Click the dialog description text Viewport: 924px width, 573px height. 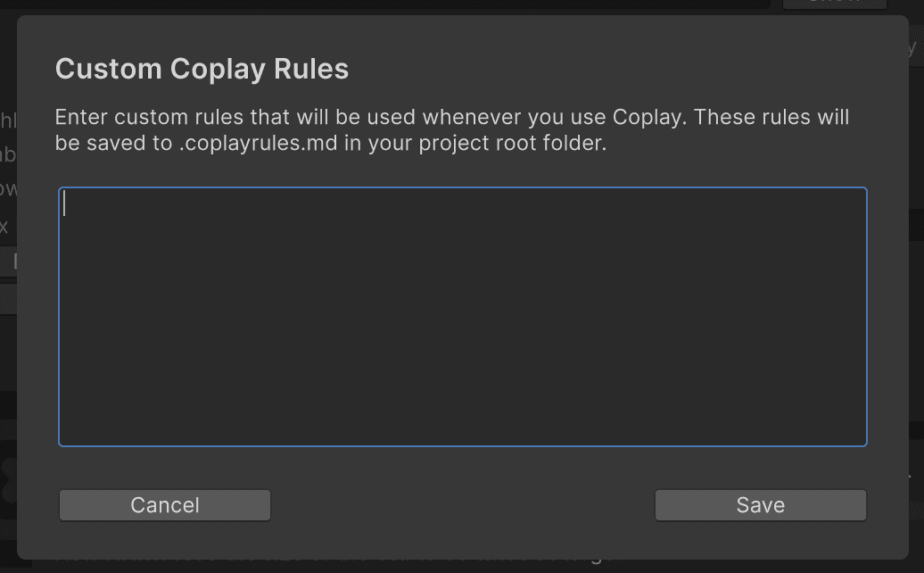452,129
